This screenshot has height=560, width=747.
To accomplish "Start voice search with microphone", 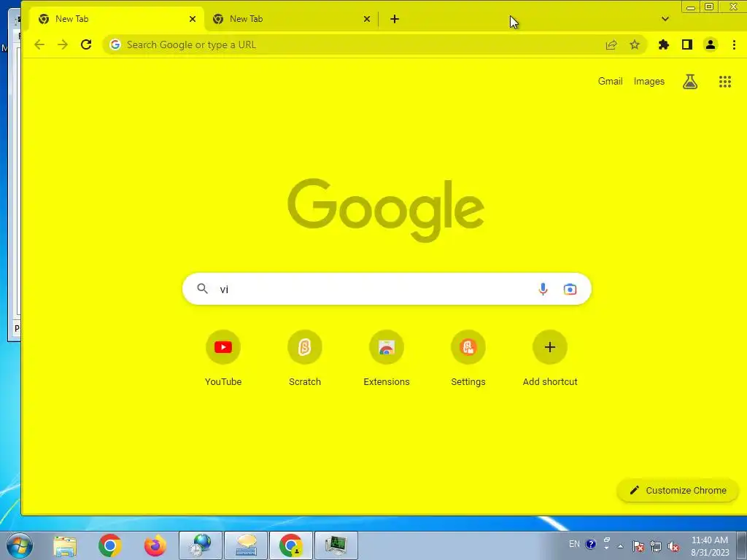I will pos(543,289).
